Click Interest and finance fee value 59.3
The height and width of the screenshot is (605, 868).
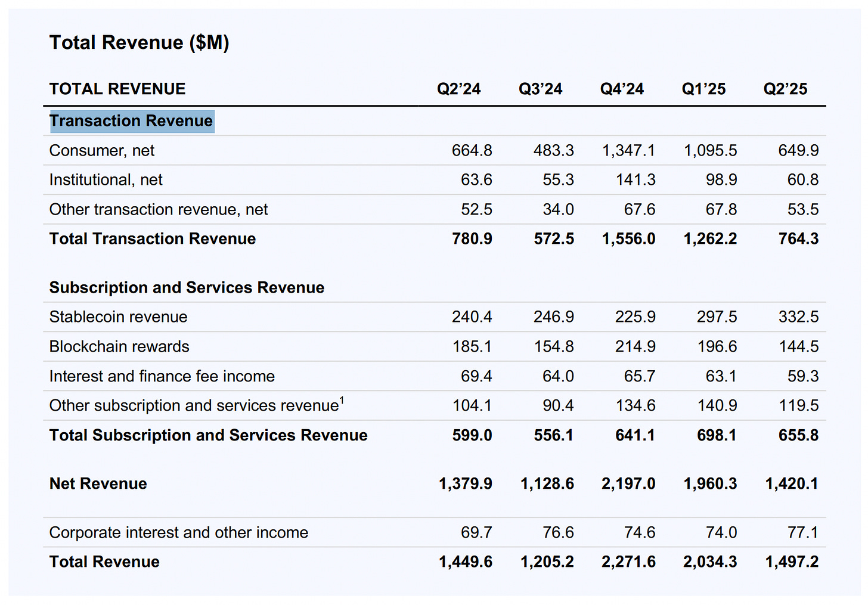coord(803,377)
